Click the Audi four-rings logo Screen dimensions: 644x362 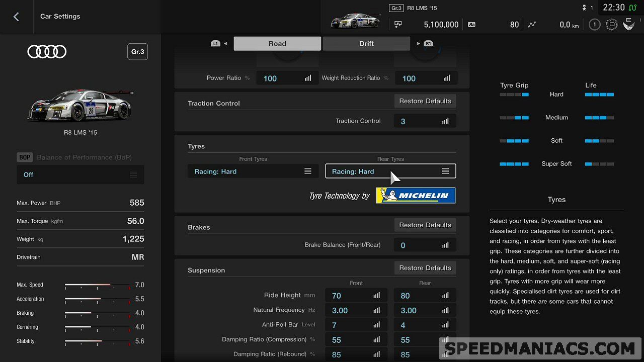[x=47, y=52]
